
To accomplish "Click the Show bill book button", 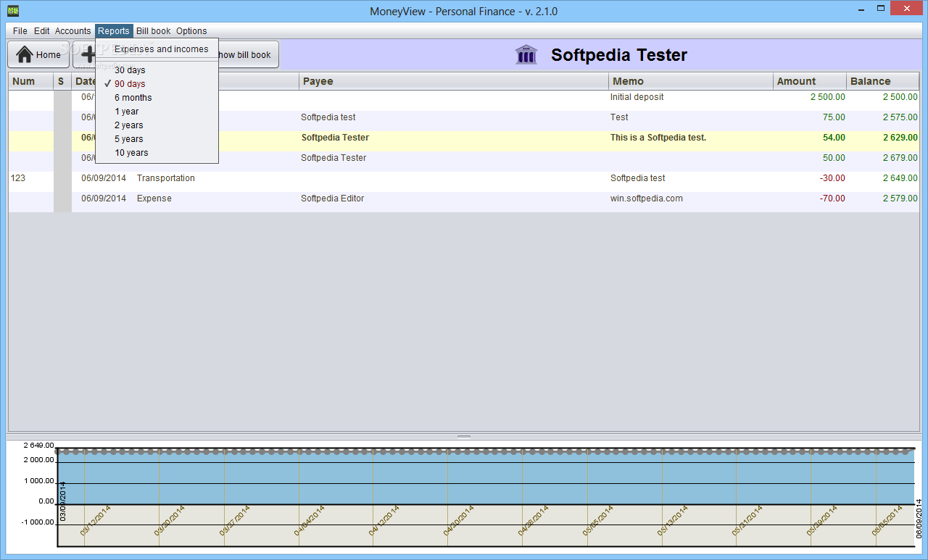I will tap(248, 54).
